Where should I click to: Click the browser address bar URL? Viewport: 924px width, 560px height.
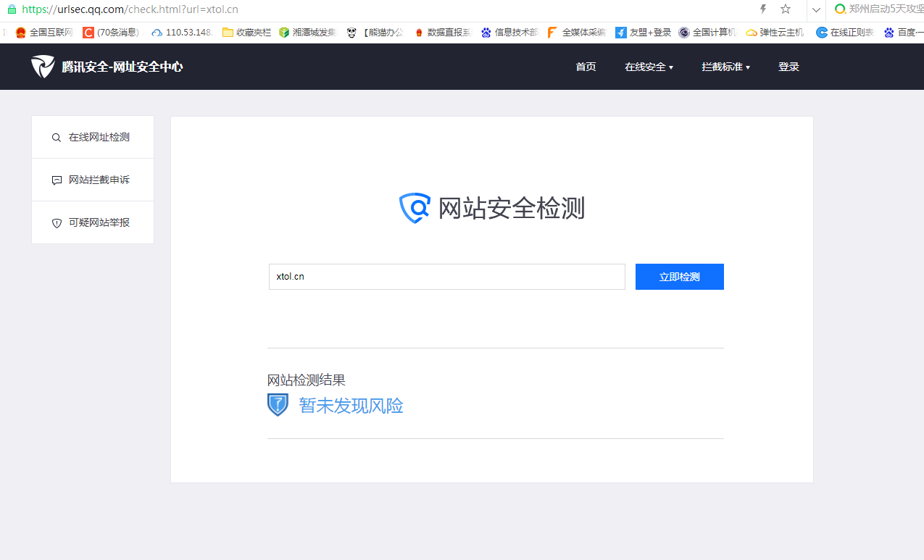tap(130, 9)
